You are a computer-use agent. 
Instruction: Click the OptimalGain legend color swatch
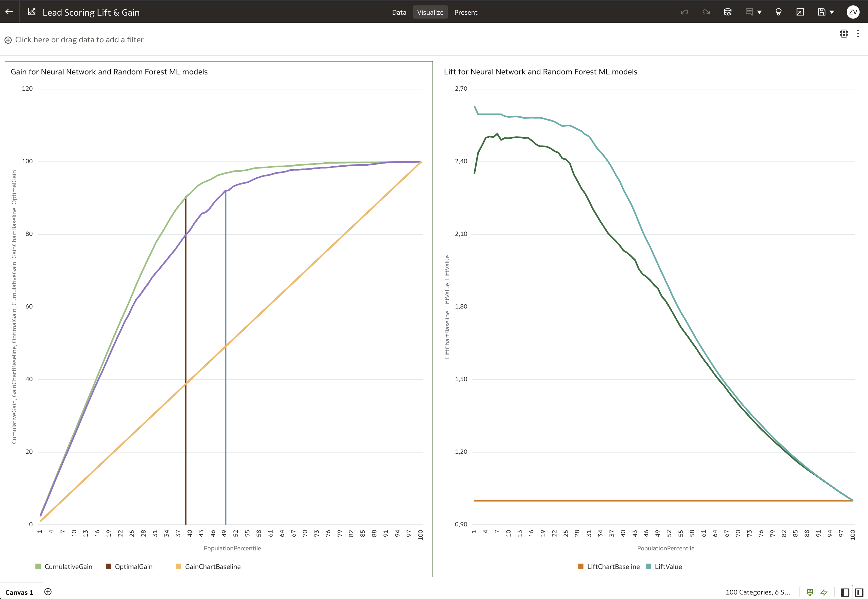pos(108,566)
